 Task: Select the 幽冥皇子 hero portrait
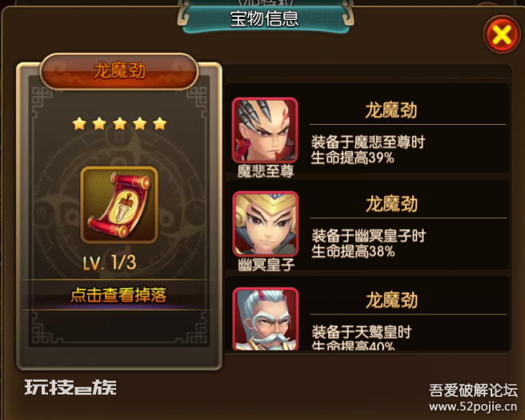(266, 224)
